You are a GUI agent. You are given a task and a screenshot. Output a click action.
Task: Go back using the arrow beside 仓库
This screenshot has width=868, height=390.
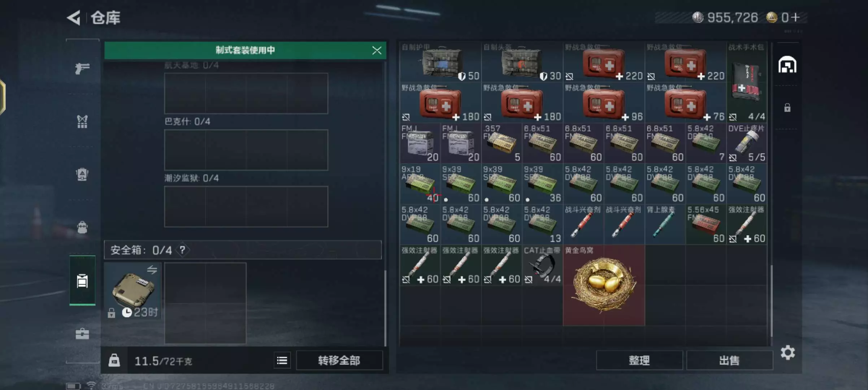pos(74,18)
